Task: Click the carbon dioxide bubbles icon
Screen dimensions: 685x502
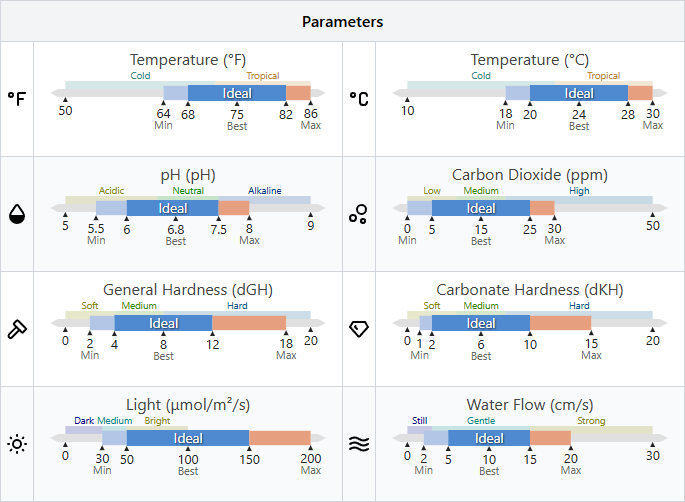Action: 358,213
